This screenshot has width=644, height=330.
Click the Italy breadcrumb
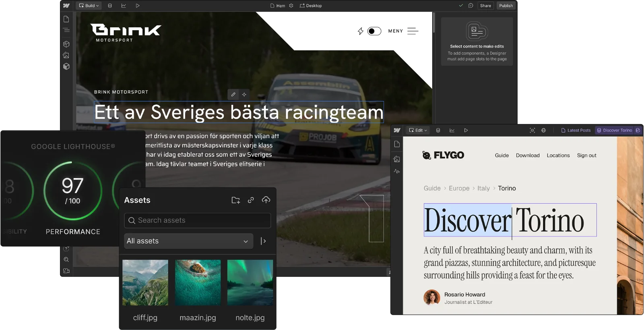coord(483,188)
